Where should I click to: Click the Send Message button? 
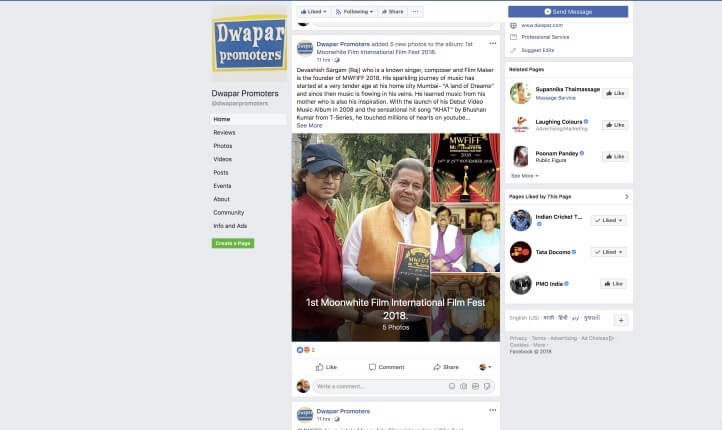568,12
